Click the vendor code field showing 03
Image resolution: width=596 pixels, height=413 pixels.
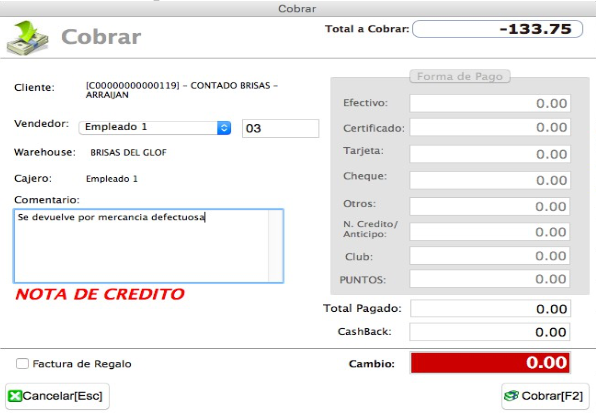coord(281,128)
